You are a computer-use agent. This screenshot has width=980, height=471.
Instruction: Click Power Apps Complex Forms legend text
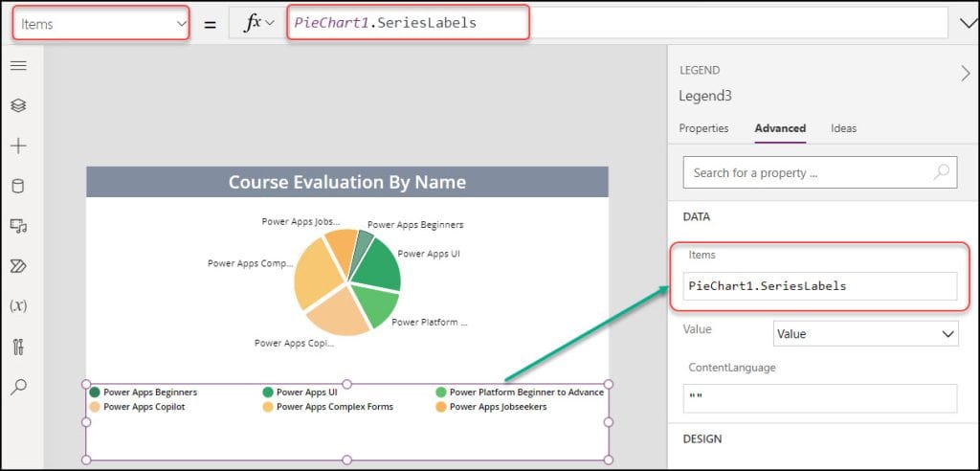(x=335, y=407)
